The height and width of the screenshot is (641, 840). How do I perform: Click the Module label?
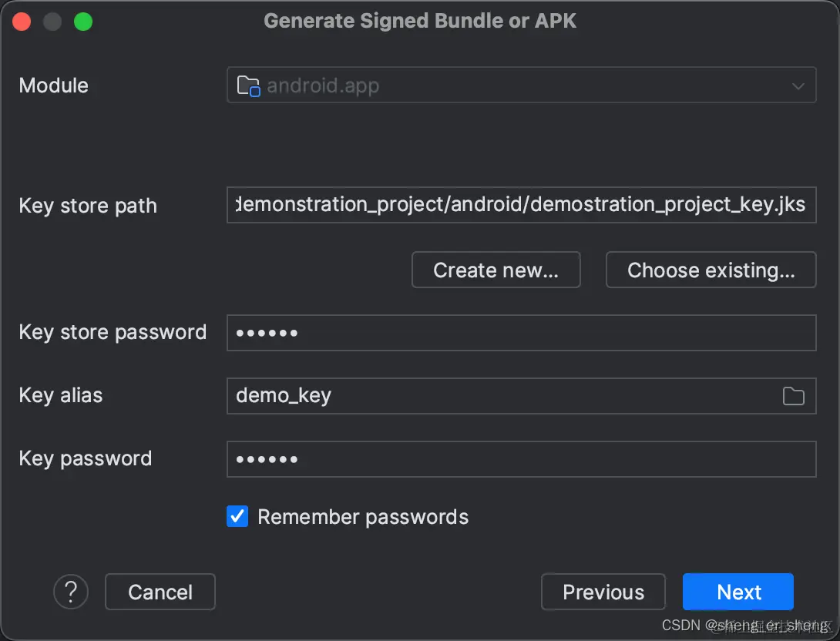54,86
